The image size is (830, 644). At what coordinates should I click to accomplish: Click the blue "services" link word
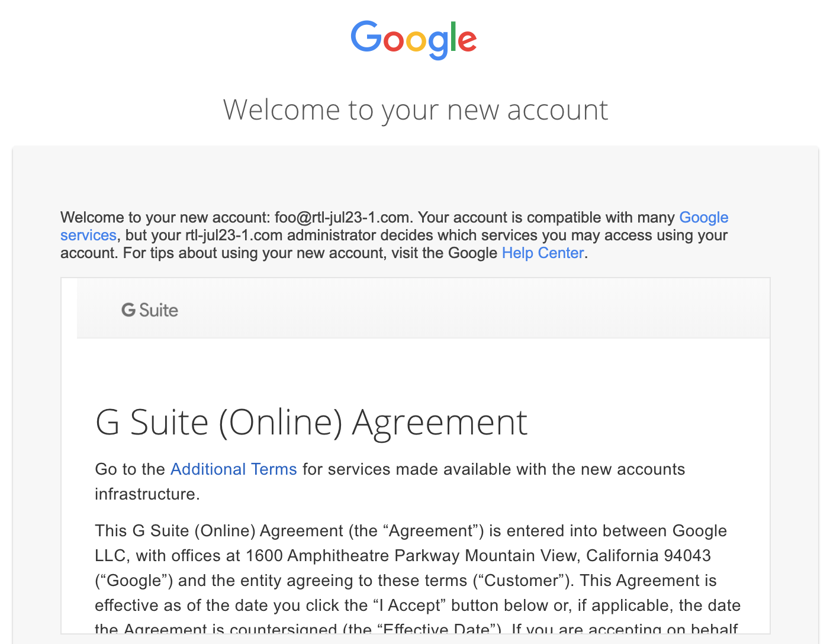[88, 235]
